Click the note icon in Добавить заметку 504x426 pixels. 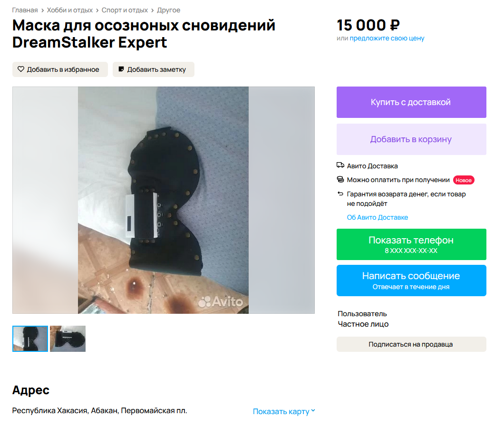pos(121,69)
